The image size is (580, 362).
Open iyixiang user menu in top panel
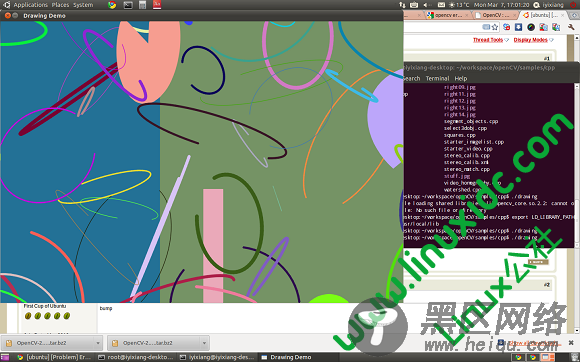(x=553, y=5)
